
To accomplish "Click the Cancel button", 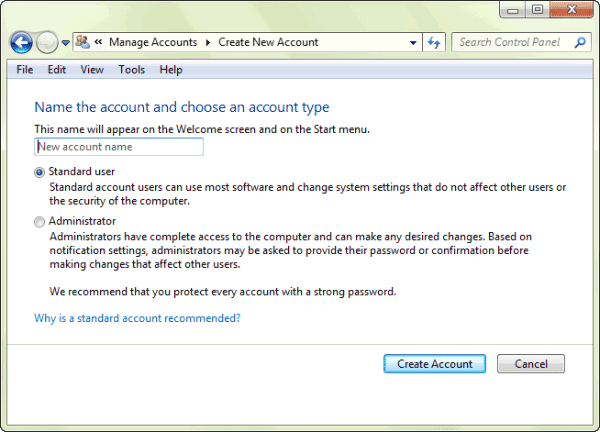I will pyautogui.click(x=531, y=364).
